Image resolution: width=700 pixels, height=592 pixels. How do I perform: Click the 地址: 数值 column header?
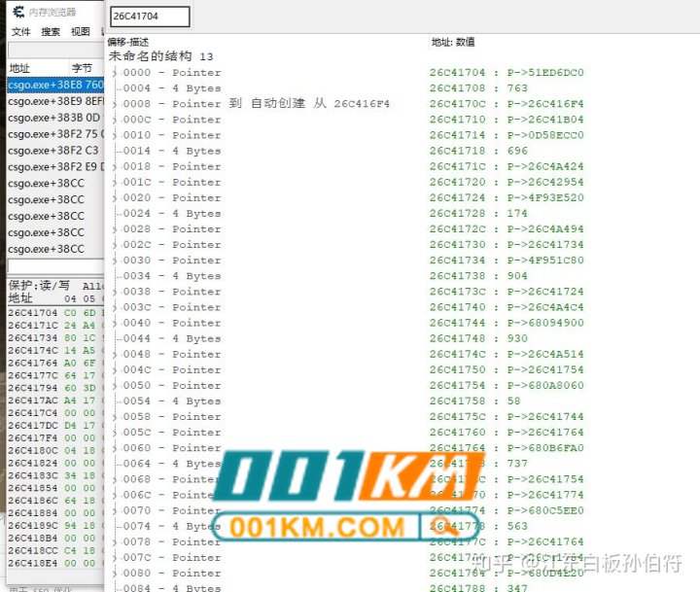click(453, 43)
